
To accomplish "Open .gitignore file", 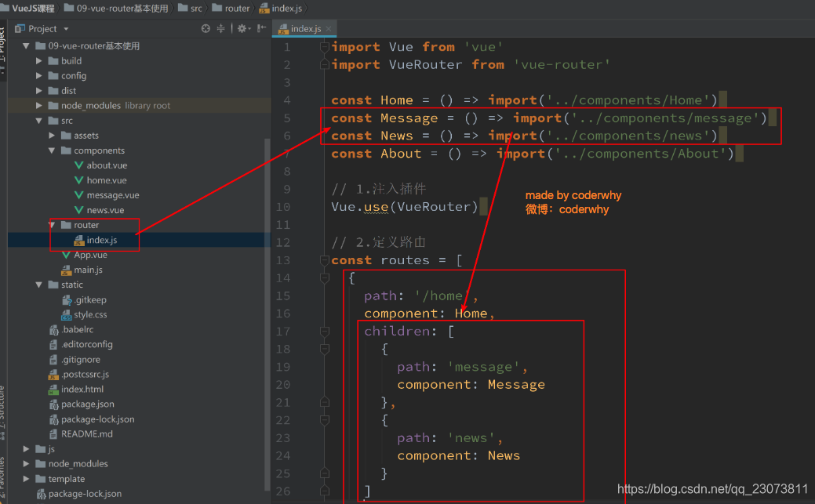I will point(80,360).
